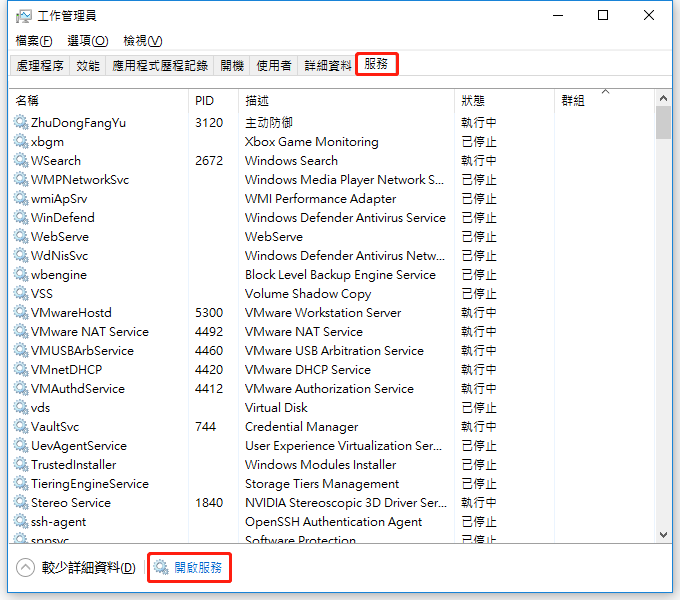Screen dimensions: 680x600
Task: Select the 服務 tab
Action: [376, 64]
